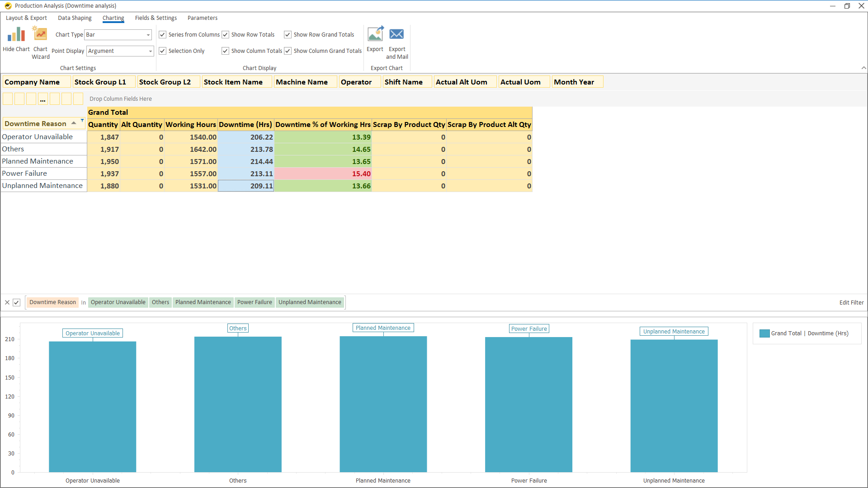
Task: Click the Export chart image icon
Action: pos(375,34)
